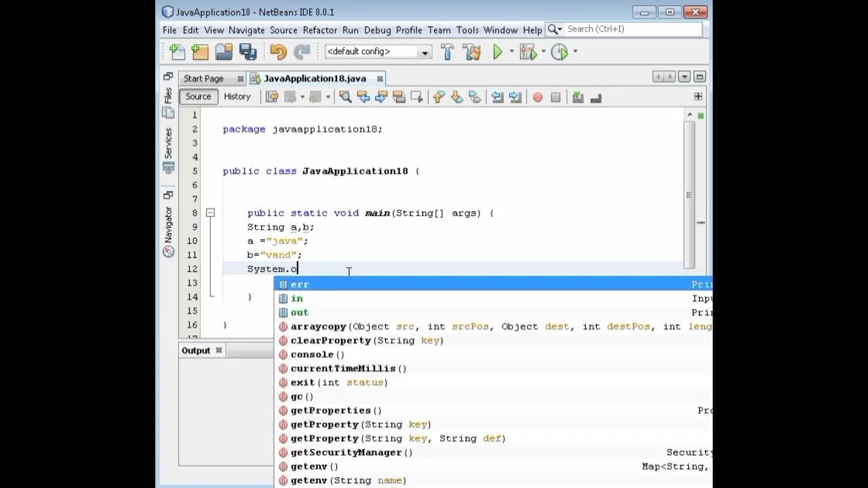Open the forward-navigation history dropdown
This screenshot has width=868, height=488.
pyautogui.click(x=328, y=97)
